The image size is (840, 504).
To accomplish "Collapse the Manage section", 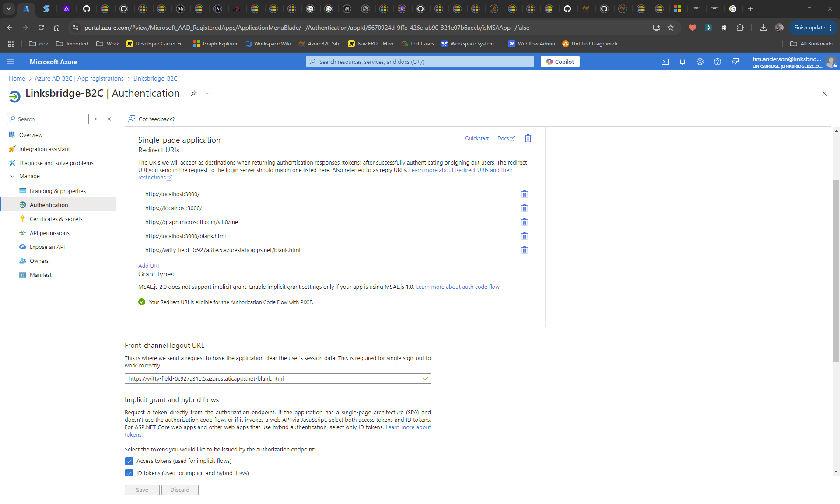I will pos(12,176).
